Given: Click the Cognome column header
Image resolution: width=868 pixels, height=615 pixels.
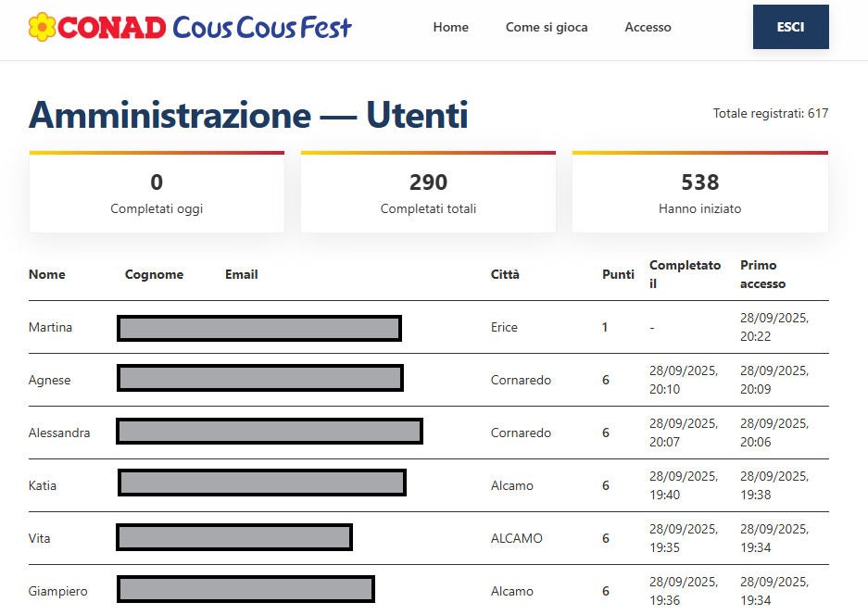Looking at the screenshot, I should coord(154,274).
